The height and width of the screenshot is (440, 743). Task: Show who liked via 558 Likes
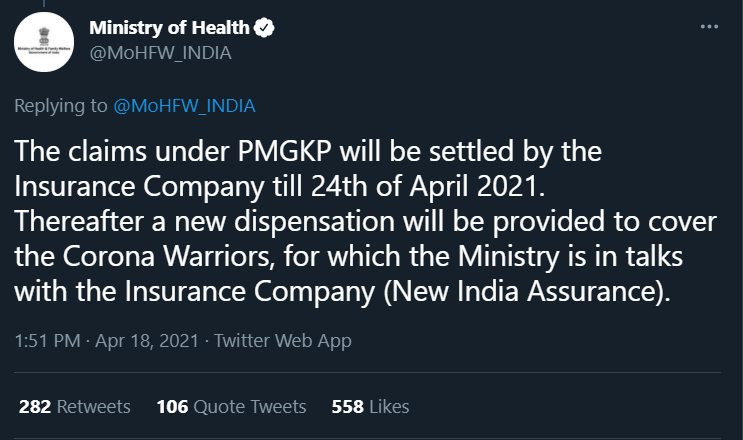coord(370,406)
